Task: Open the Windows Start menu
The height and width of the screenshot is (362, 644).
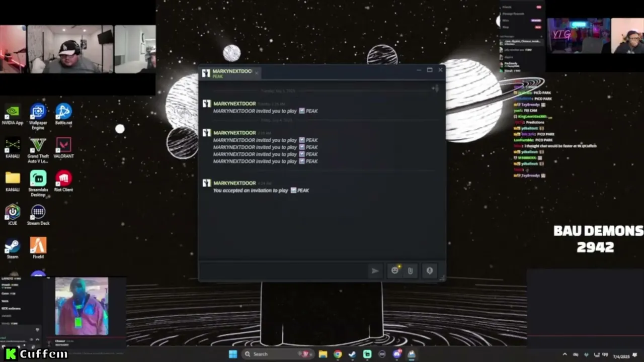Action: tap(233, 354)
